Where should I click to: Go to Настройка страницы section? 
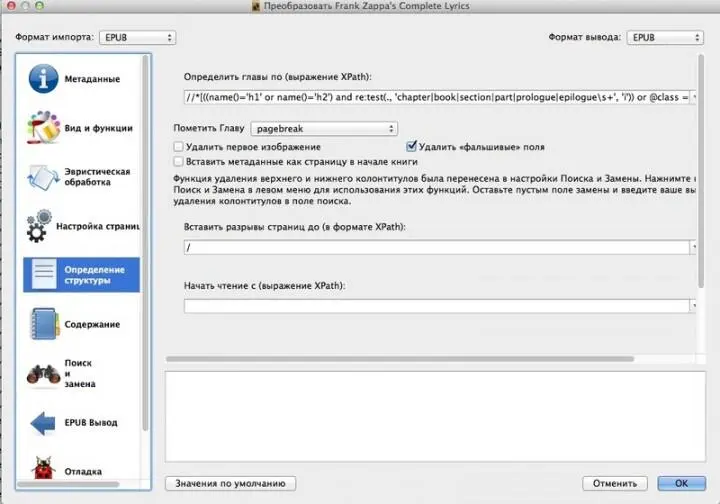(x=98, y=226)
